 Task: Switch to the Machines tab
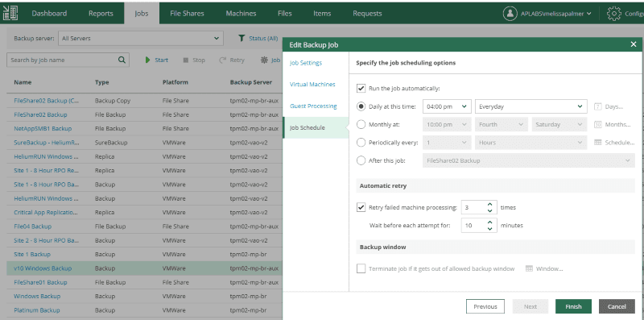pyautogui.click(x=241, y=13)
